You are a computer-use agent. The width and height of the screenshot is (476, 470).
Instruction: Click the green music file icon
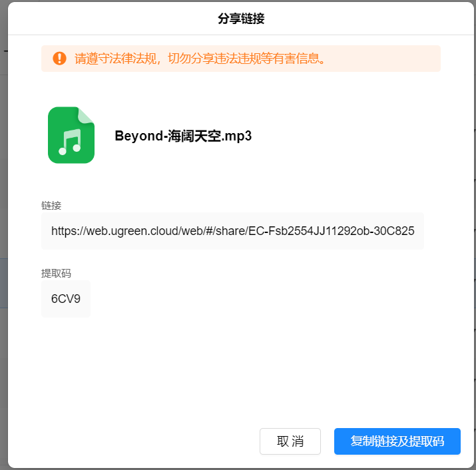coord(71,135)
